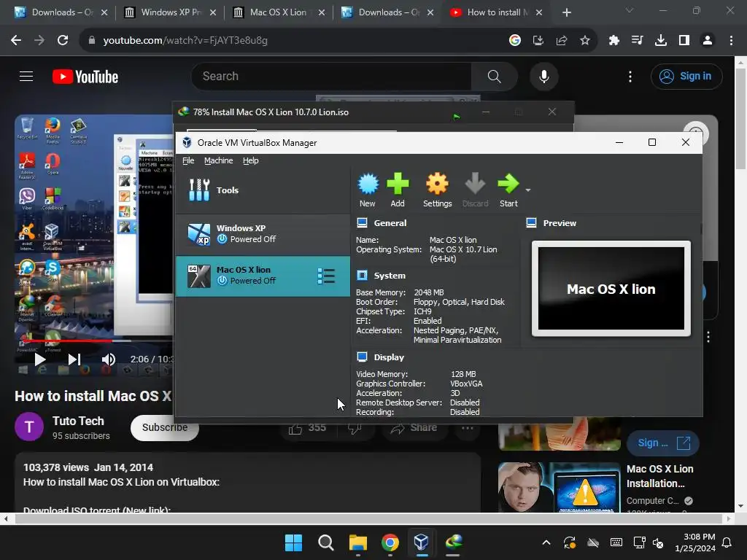The width and height of the screenshot is (747, 560).
Task: Switch to Windows XP Pr browser tab
Action: [170, 12]
